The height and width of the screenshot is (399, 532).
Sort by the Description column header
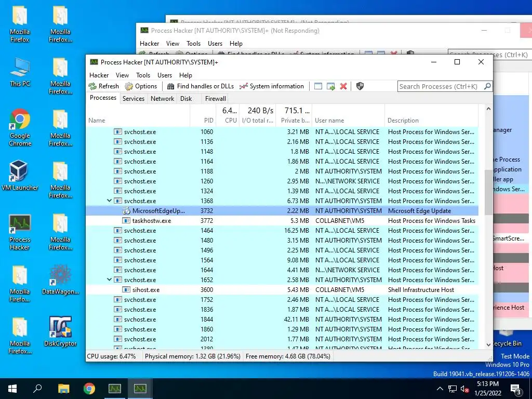pos(432,121)
